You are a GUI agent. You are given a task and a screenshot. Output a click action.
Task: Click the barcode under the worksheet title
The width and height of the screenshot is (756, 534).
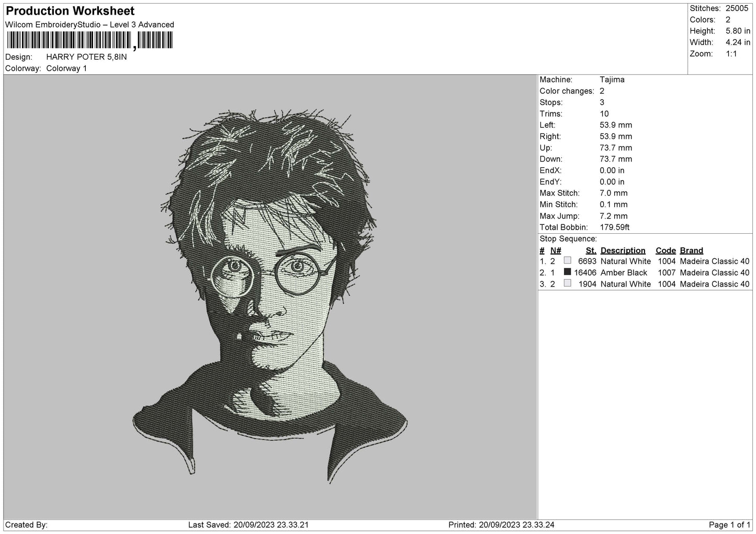[89, 41]
